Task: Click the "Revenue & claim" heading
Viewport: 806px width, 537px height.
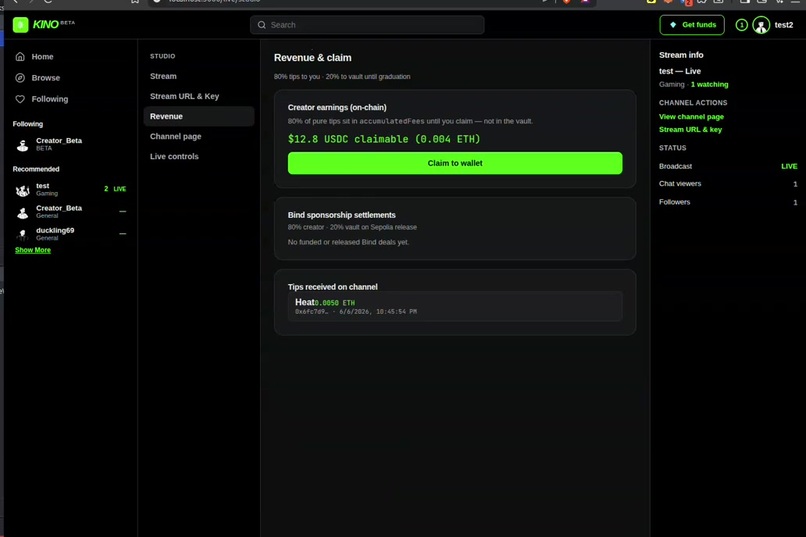Action: coord(313,58)
